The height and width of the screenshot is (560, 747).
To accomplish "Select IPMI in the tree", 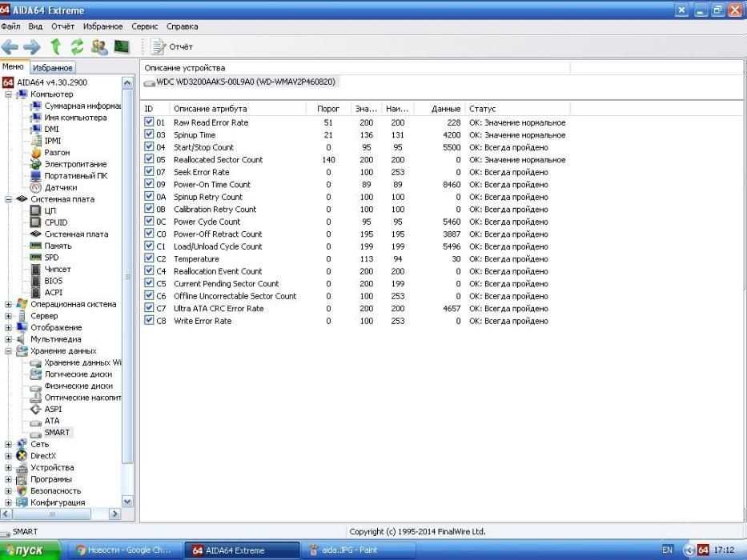I will click(46, 141).
